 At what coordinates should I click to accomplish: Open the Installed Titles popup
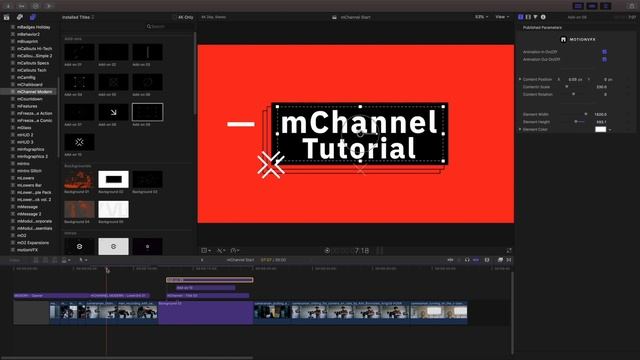click(78, 17)
